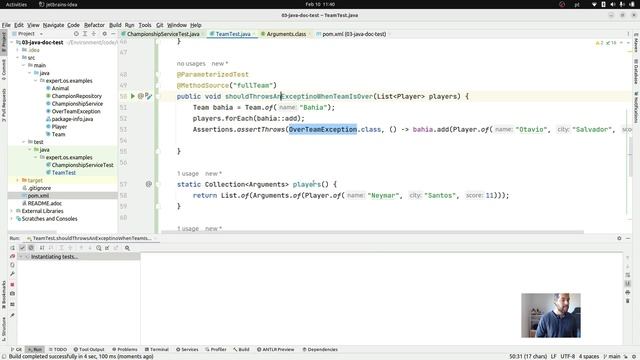The image size is (640, 360).
Task: Toggle soft-wrap in console sidebar
Action: [x=628, y=275]
